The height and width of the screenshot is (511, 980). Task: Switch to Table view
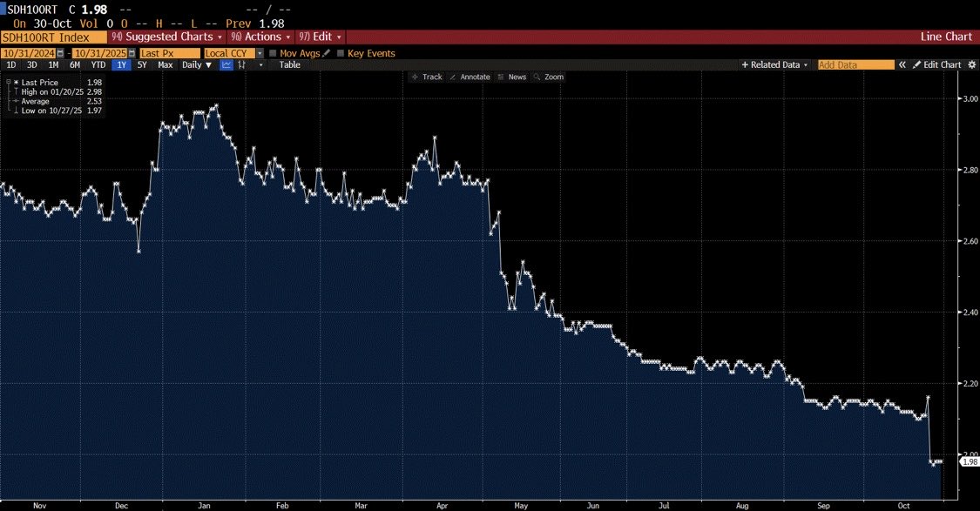point(289,65)
